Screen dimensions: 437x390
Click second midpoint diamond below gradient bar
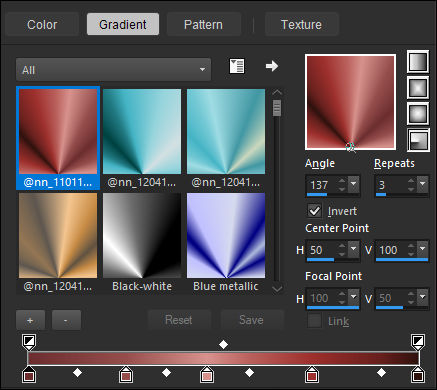166,373
